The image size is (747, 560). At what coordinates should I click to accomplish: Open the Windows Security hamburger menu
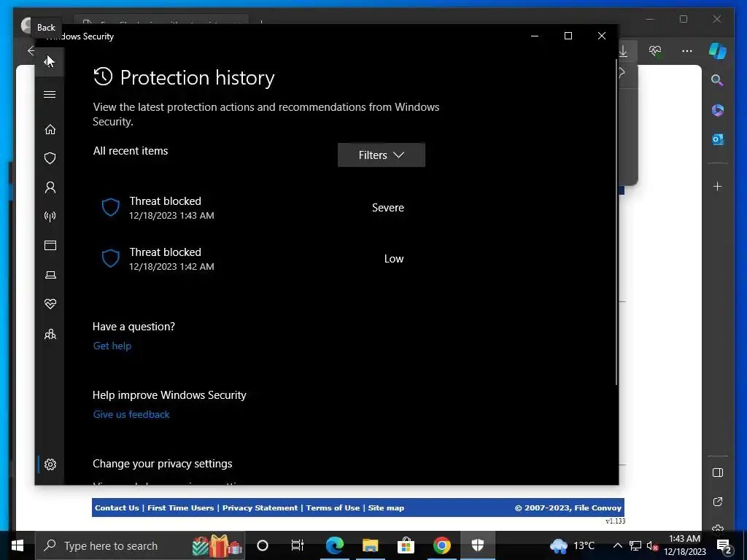pos(50,94)
